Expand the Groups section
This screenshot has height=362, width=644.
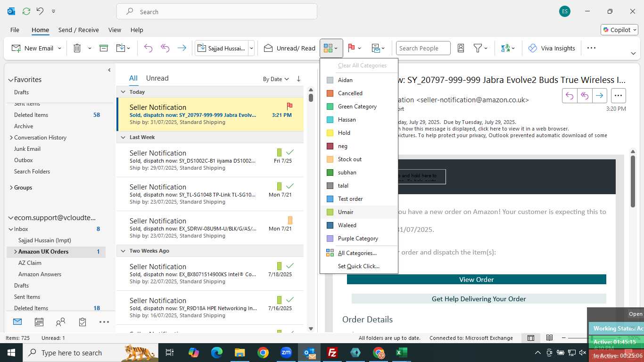pyautogui.click(x=11, y=188)
